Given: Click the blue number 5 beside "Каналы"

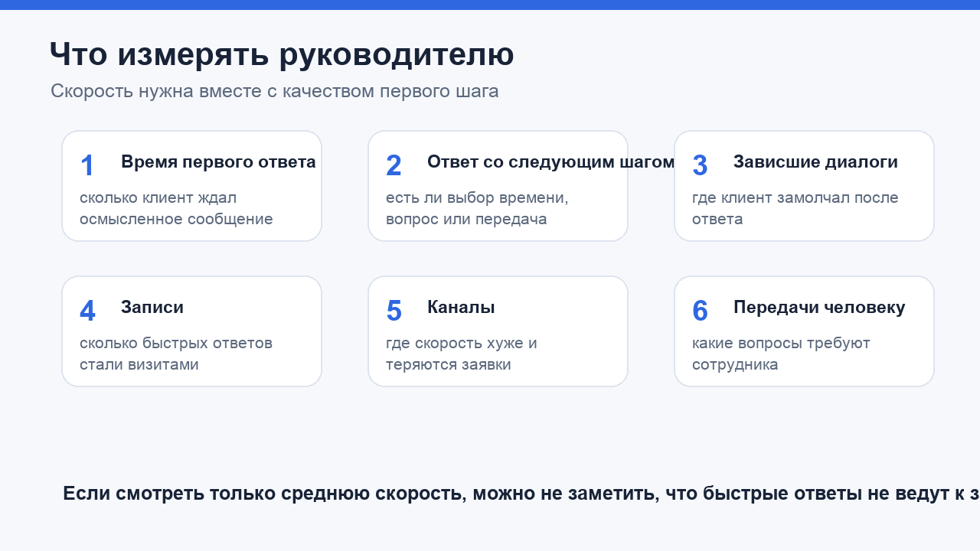Looking at the screenshot, I should tap(394, 311).
